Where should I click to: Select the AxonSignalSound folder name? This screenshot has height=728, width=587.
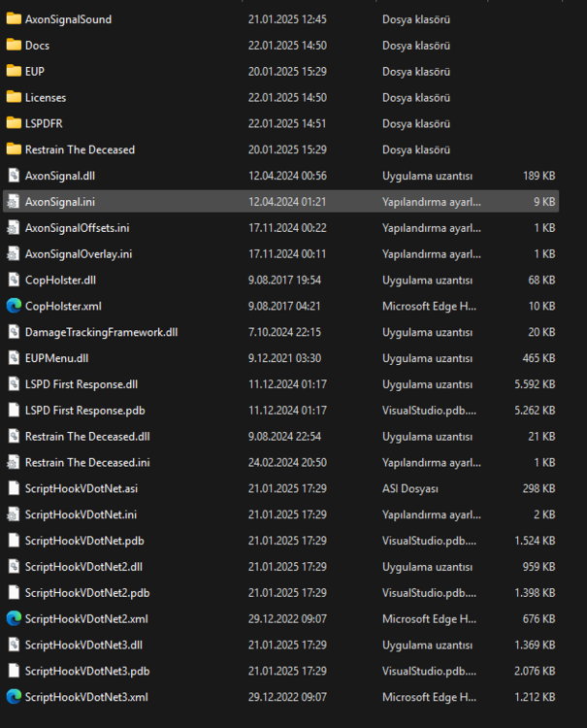68,19
